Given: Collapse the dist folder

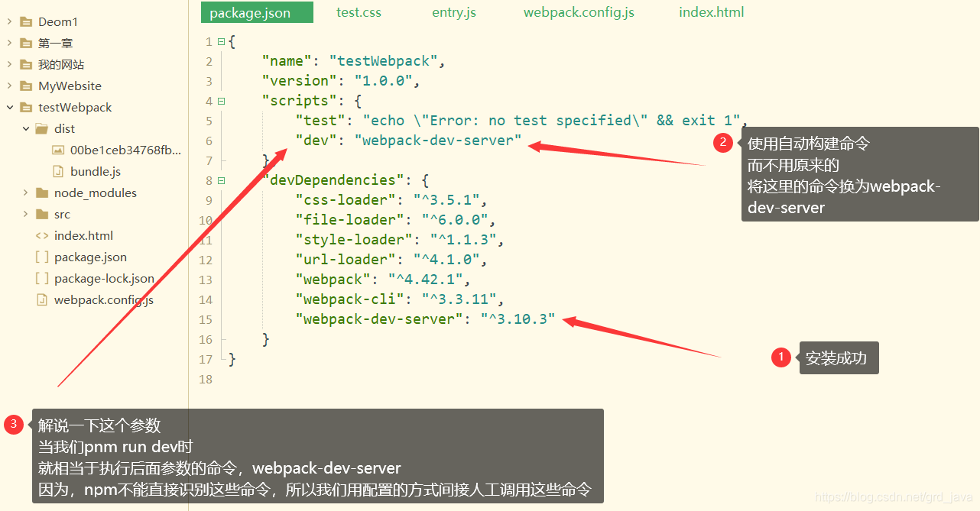Looking at the screenshot, I should (x=25, y=129).
